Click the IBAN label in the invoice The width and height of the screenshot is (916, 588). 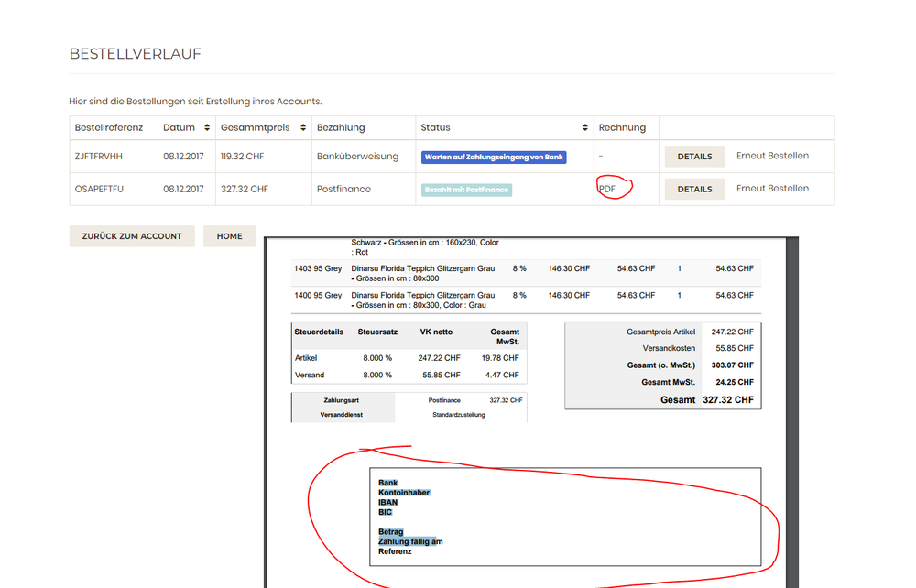point(387,502)
